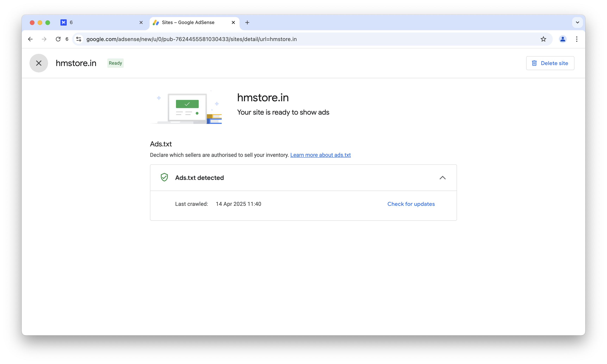
Task: Click the Ads.txt section heading
Action: [161, 144]
